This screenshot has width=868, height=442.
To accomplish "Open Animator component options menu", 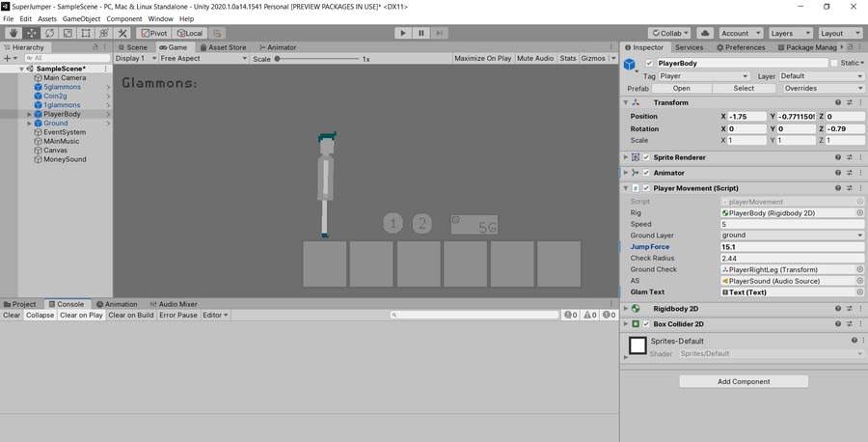I will coord(860,173).
